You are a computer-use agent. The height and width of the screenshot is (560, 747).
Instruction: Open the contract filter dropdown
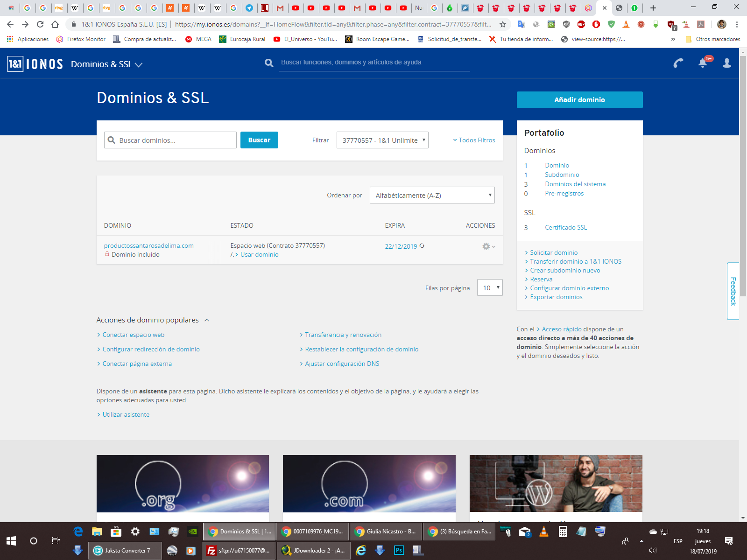point(382,140)
